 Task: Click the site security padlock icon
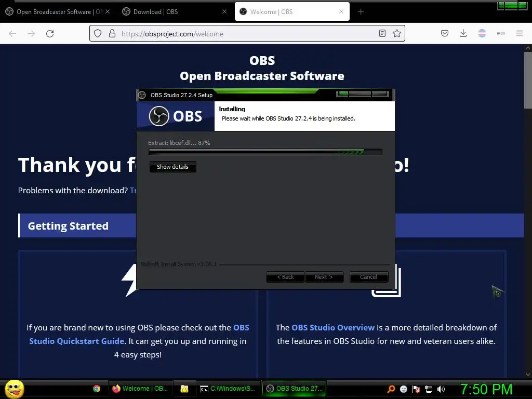coord(112,34)
